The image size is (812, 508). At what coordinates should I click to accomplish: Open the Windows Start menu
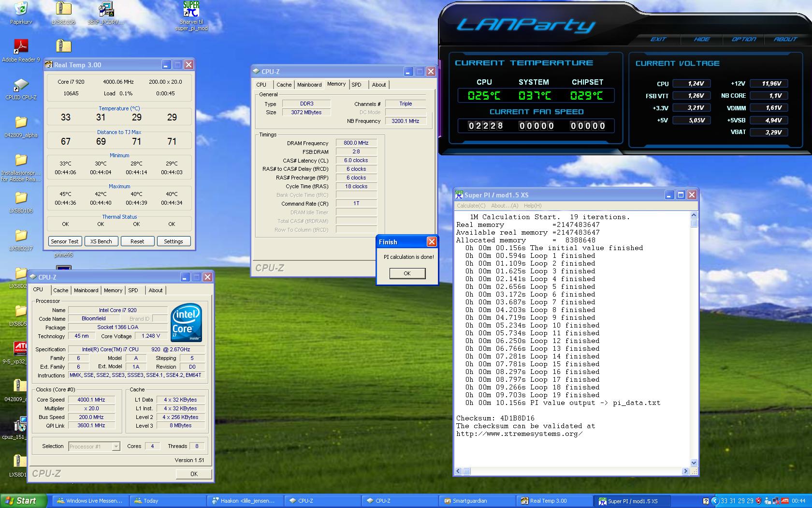click(23, 501)
